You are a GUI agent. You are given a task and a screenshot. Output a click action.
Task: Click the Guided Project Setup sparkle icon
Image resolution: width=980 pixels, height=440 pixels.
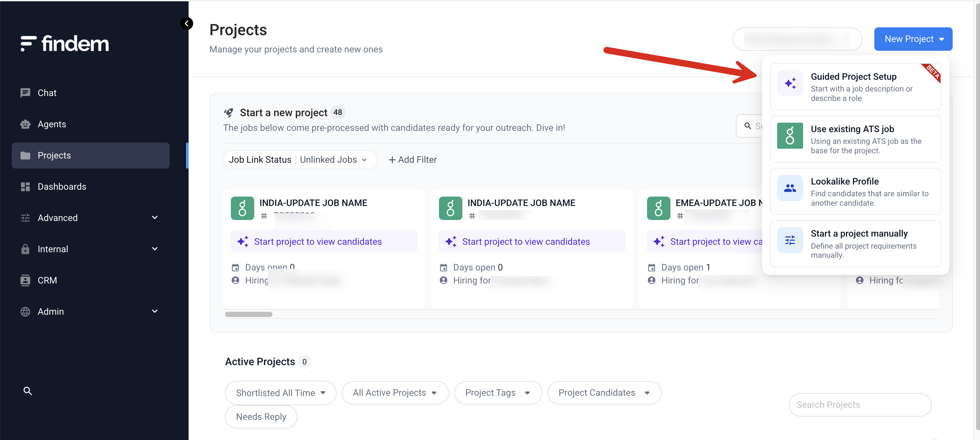(790, 83)
